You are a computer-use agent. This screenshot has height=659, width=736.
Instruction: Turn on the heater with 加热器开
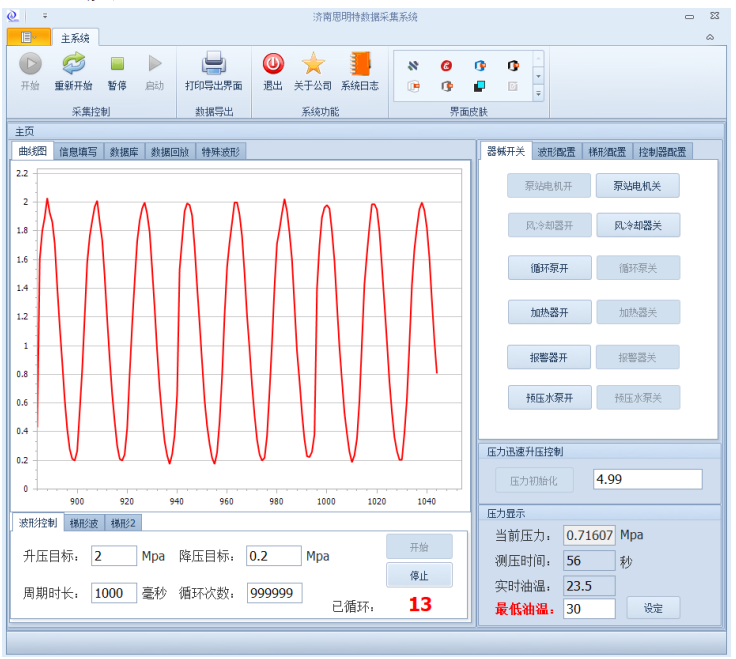[x=549, y=312]
